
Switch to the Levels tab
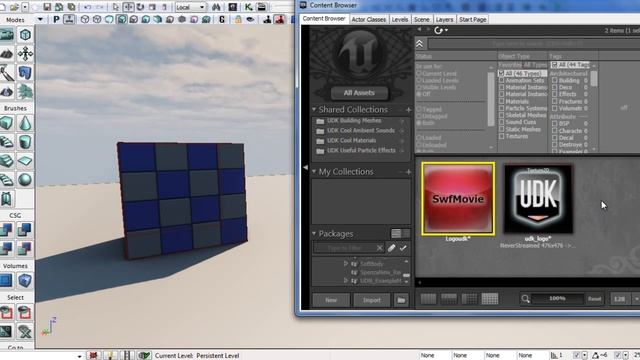pyautogui.click(x=400, y=20)
